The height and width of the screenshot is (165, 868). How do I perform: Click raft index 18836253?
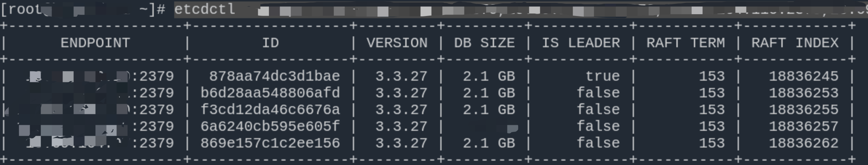coord(804,93)
